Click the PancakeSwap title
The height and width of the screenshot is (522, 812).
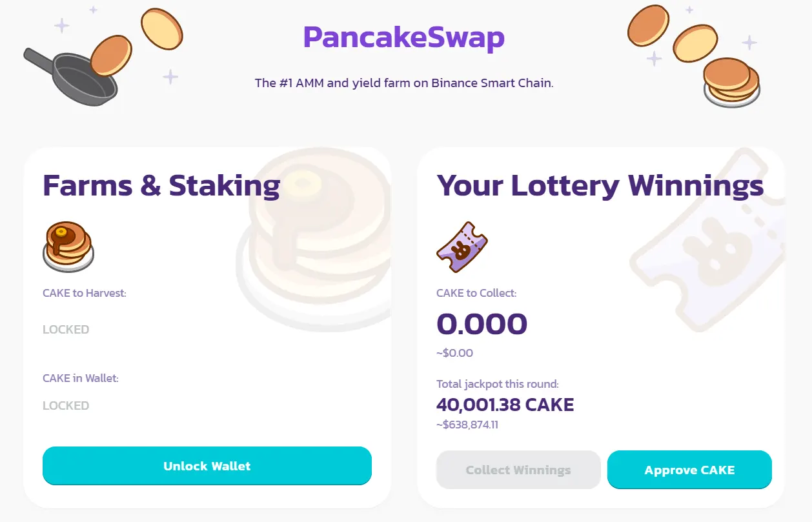[x=403, y=38]
